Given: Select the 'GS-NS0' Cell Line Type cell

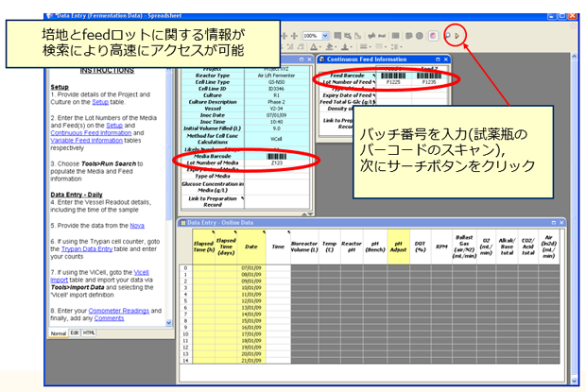Looking at the screenshot, I should click(x=277, y=82).
